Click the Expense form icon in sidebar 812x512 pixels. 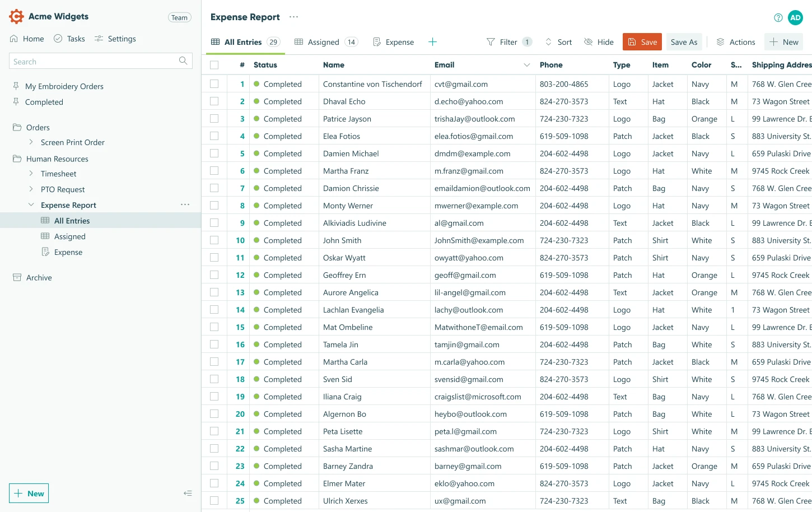[45, 252]
